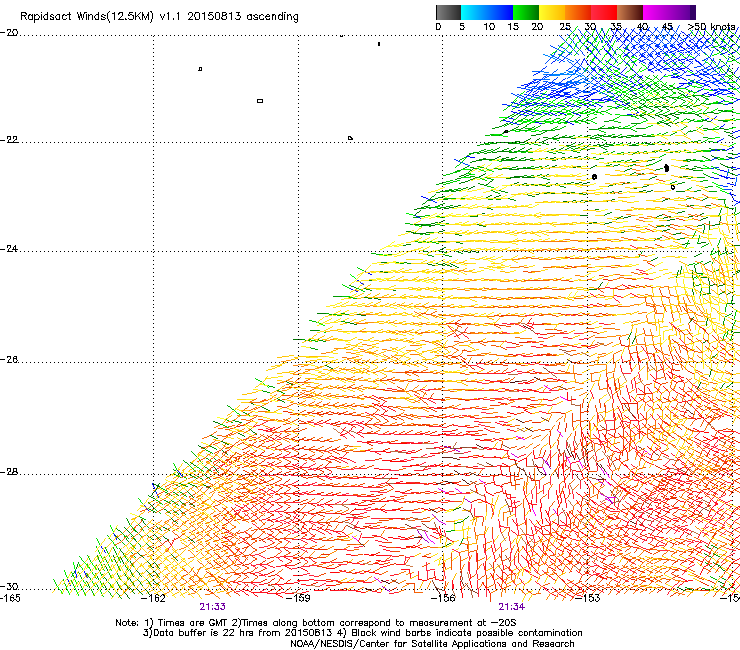Click the -156 longitude axis label
740x650 pixels.
tap(443, 598)
